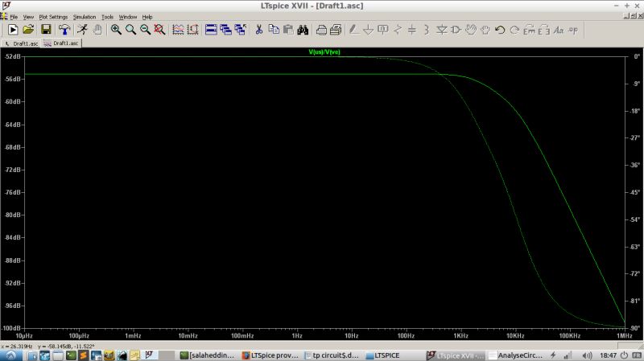Click the Cascade windows icon

click(x=225, y=30)
